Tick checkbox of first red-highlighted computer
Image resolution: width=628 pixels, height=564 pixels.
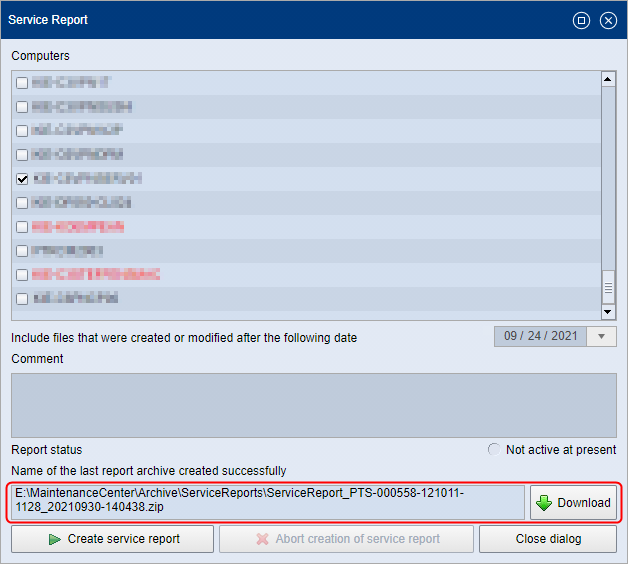(x=22, y=227)
